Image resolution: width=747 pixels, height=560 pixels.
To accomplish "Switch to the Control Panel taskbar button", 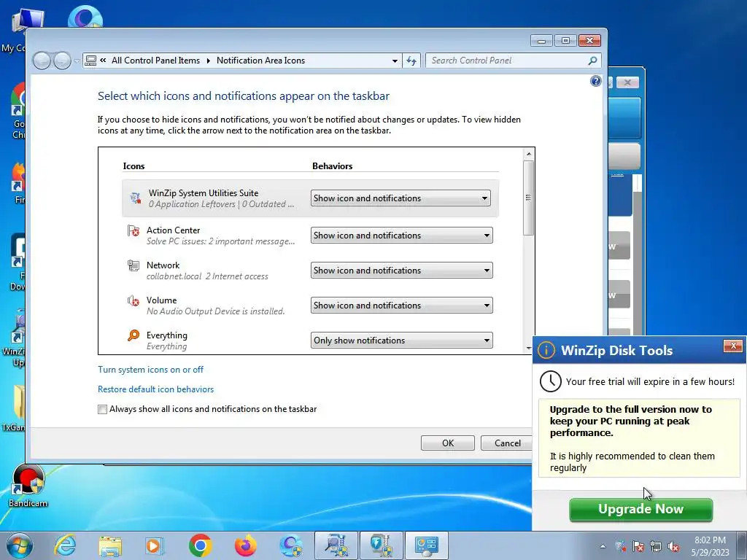I will tap(426, 545).
